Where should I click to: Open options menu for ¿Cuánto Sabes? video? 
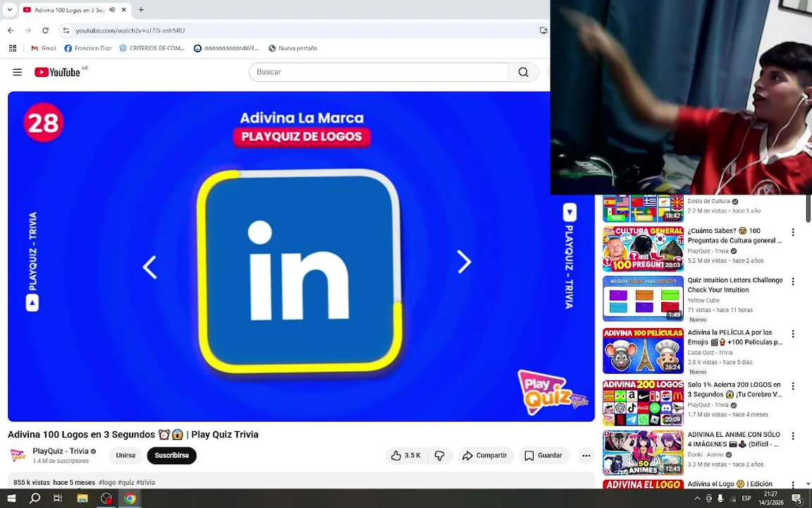(x=793, y=233)
